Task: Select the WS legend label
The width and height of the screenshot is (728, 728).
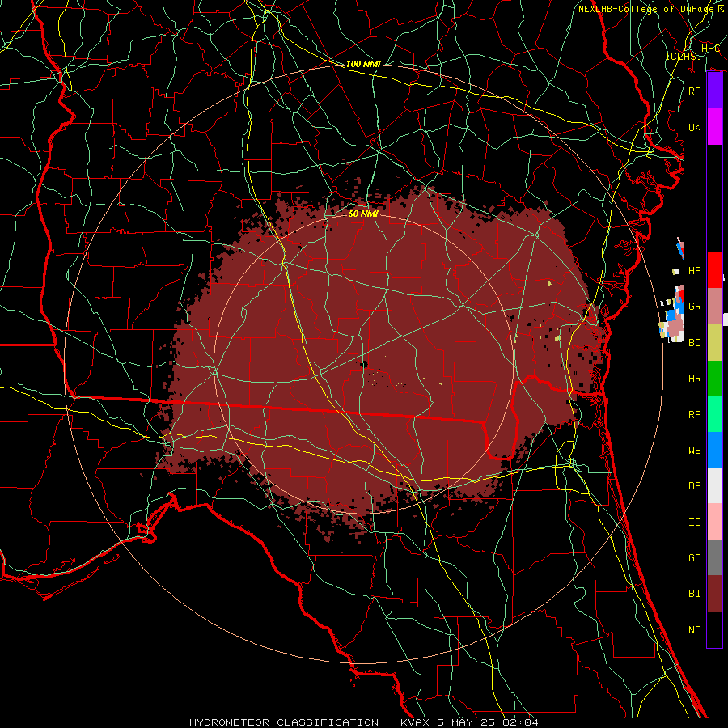Action: click(694, 450)
